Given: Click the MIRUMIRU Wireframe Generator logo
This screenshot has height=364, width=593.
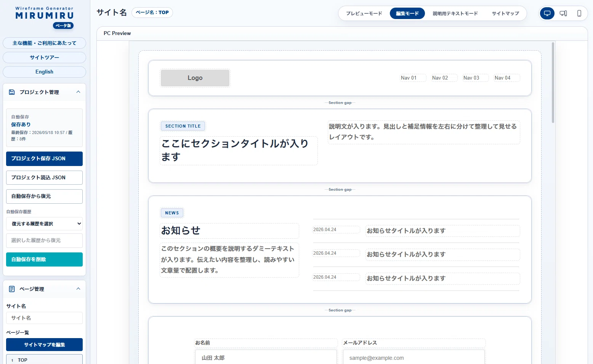Looking at the screenshot, I should pos(45,14).
